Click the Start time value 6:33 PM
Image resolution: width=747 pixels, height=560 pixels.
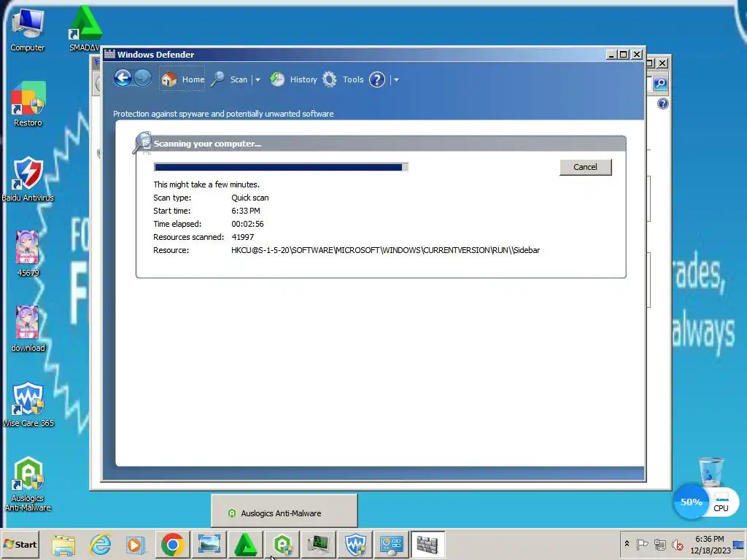[x=246, y=211]
